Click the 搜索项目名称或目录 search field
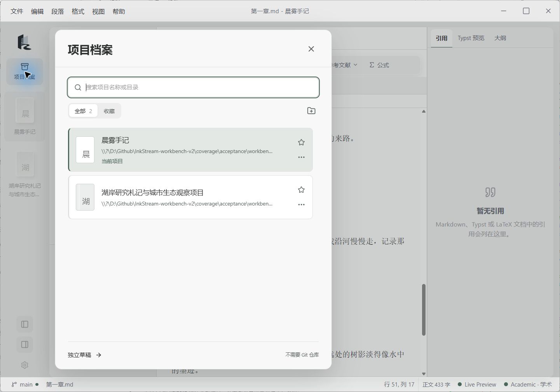Image resolution: width=560 pixels, height=392 pixels. pos(193,87)
